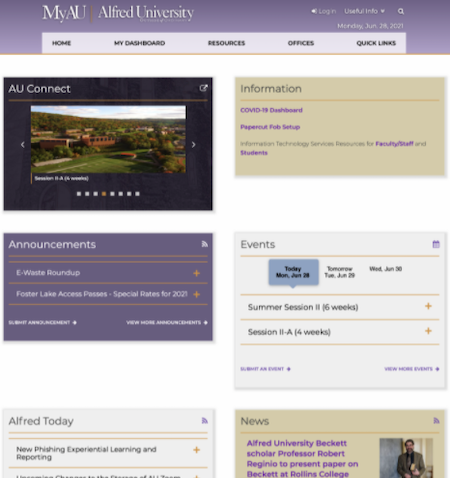The height and width of the screenshot is (478, 450).
Task: Click VIEW MORE EVENTS link
Action: (x=412, y=369)
